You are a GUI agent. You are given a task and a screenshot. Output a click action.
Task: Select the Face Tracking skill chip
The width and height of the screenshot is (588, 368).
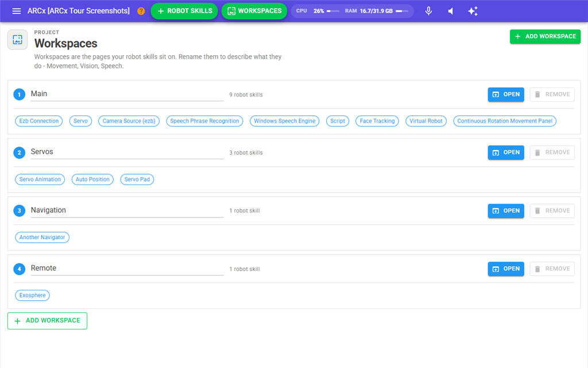377,121
